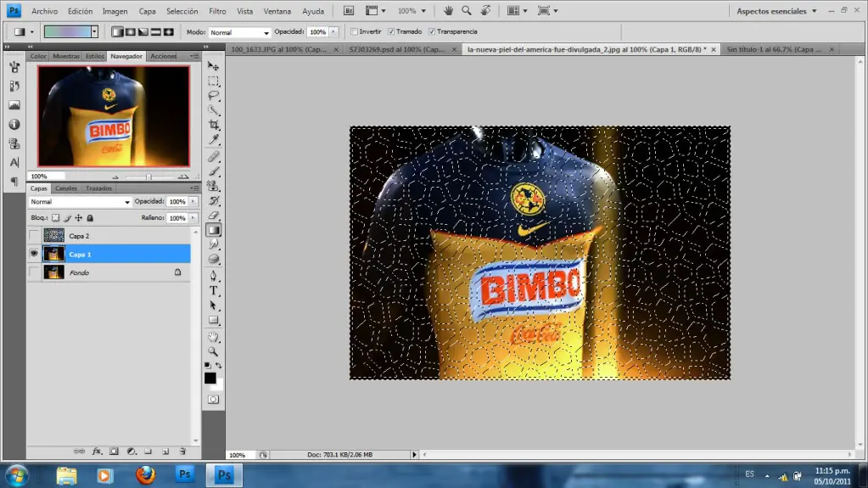Launch Adobe Bridge from top bar

click(x=349, y=10)
